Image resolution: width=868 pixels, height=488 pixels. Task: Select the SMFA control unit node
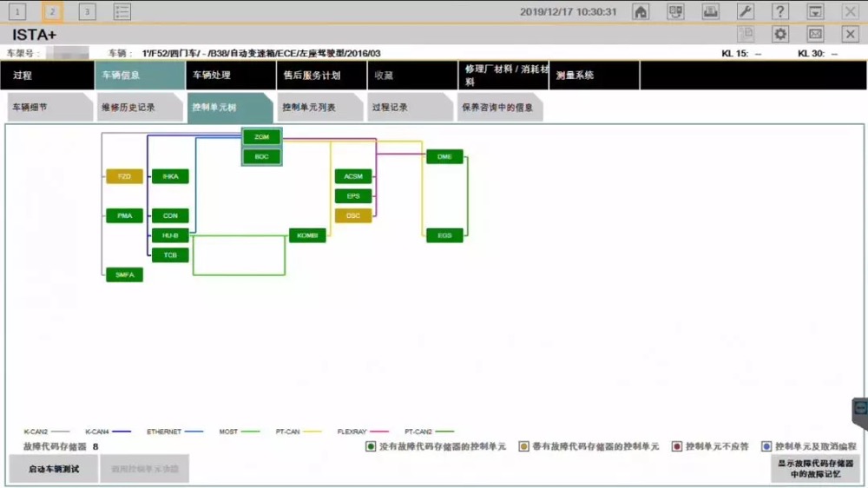(124, 274)
